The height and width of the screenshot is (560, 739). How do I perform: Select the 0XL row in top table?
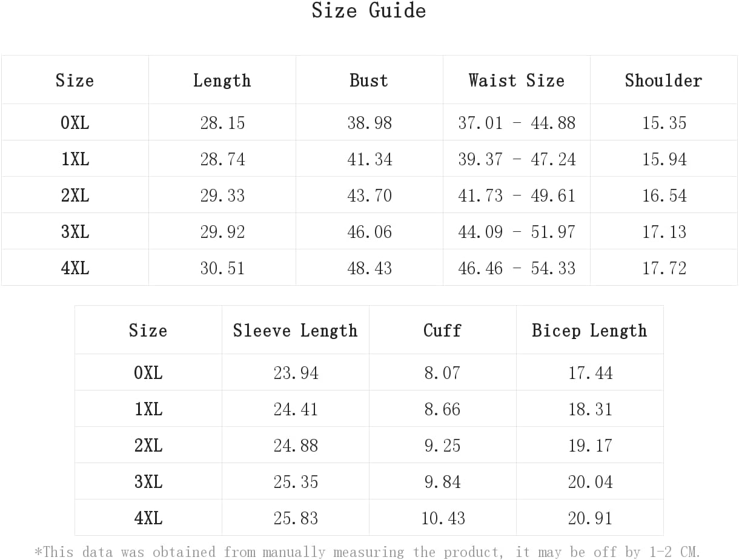pos(369,122)
